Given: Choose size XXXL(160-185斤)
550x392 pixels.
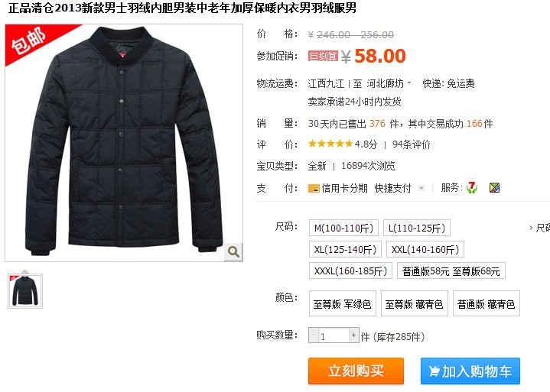Looking at the screenshot, I should click(350, 271).
